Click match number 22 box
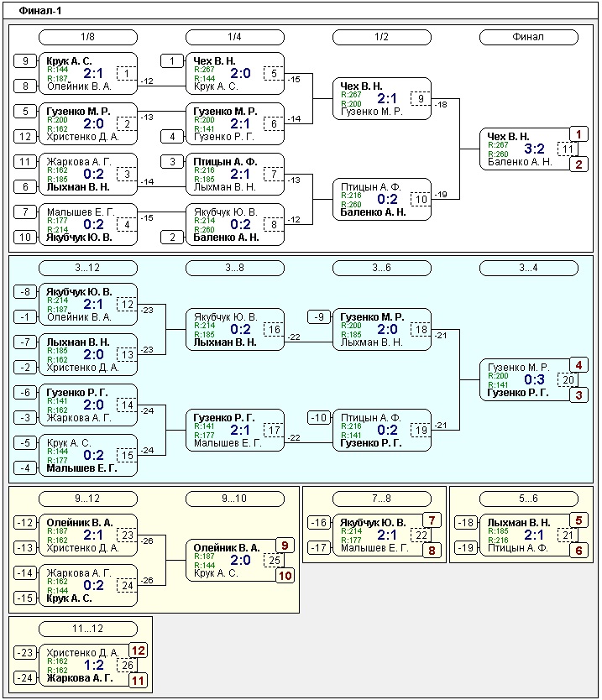Viewport: 602px width, 700px height. click(x=421, y=535)
